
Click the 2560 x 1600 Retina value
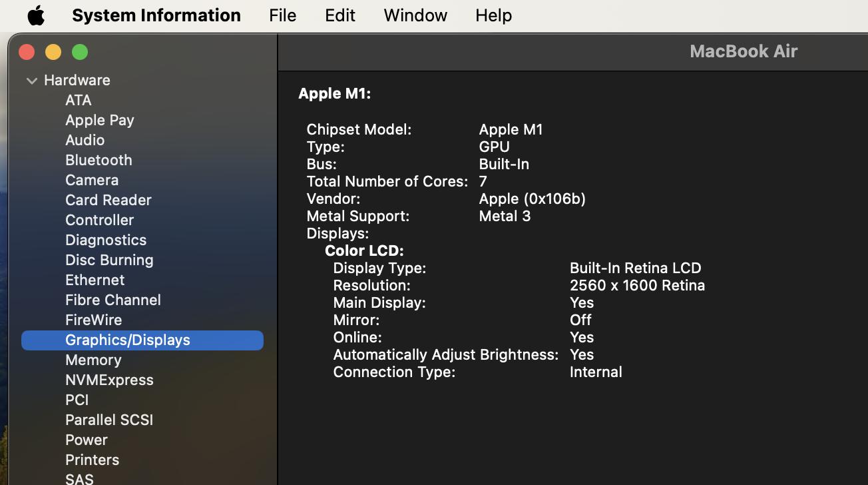(637, 285)
